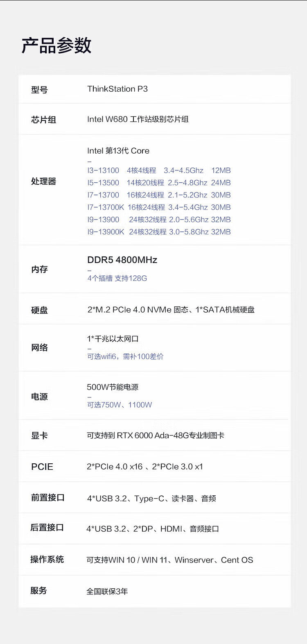Click the ThinkStation P3 model name
The height and width of the screenshot is (644, 307).
click(117, 89)
